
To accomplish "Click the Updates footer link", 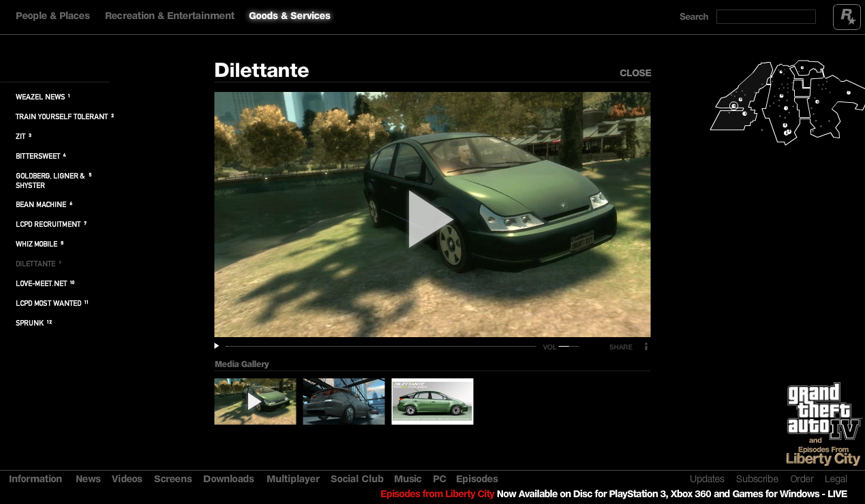I will [707, 479].
